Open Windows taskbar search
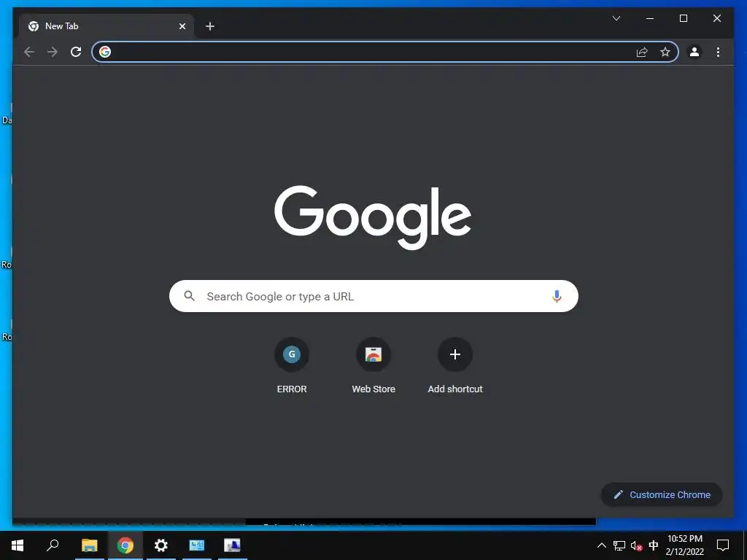 coord(53,545)
